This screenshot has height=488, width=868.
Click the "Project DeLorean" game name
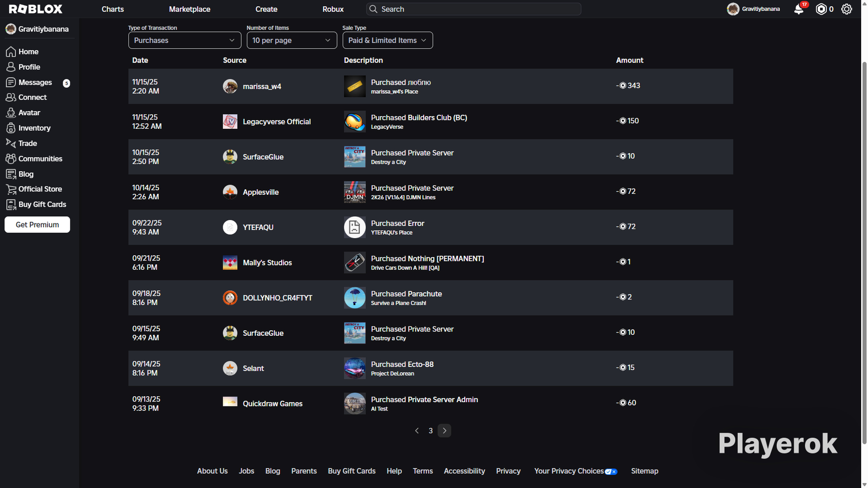[x=393, y=374]
